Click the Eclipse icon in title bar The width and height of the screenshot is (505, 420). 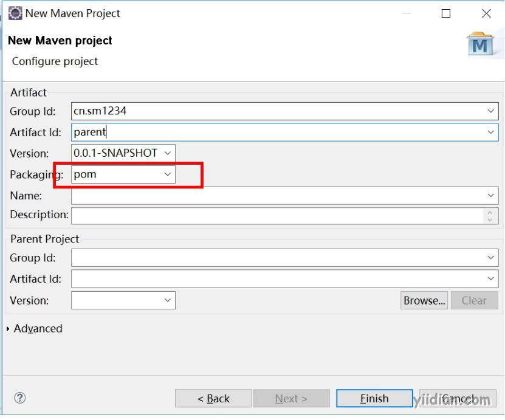(x=15, y=13)
